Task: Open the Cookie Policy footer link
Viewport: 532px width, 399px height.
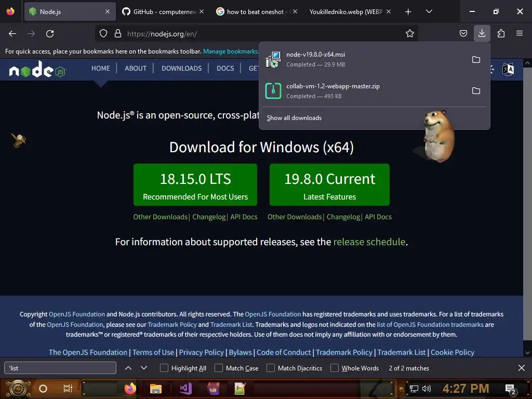Action: tap(453, 352)
